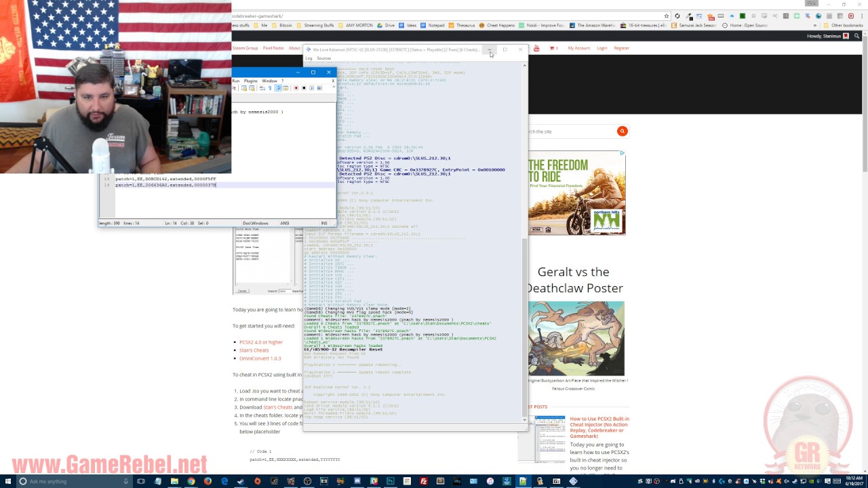Open the Sources menu in PCSX2 console
This screenshot has width=868, height=488.
tap(323, 58)
